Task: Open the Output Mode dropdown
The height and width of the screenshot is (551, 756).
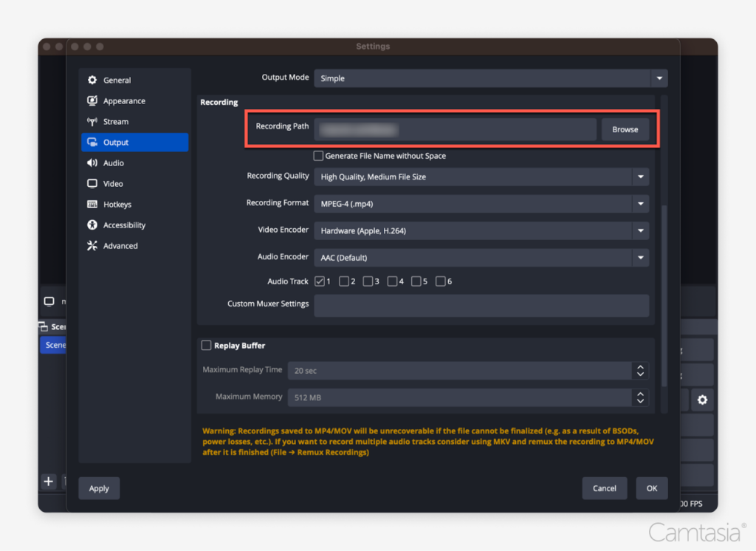Action: pos(491,78)
